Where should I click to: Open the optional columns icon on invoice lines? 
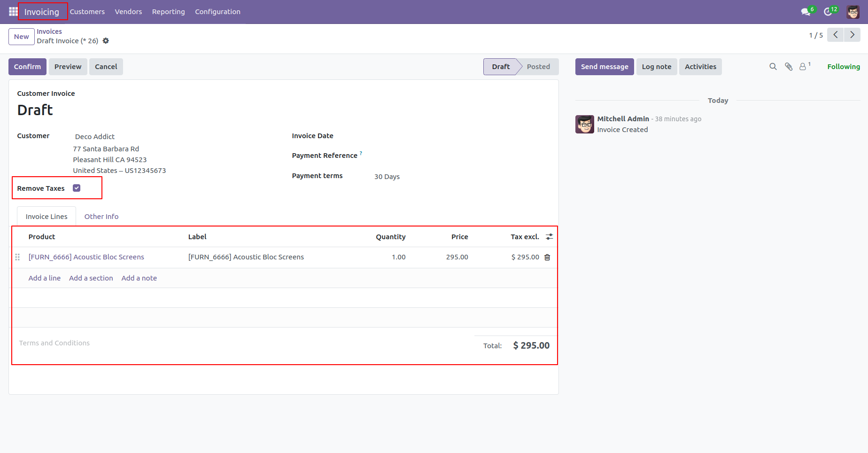(x=549, y=236)
